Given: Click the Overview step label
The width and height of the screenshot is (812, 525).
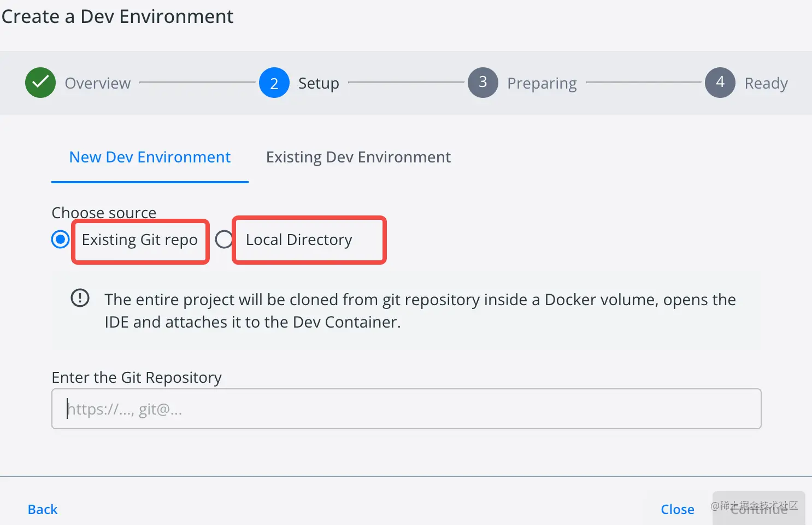Looking at the screenshot, I should click(x=98, y=83).
